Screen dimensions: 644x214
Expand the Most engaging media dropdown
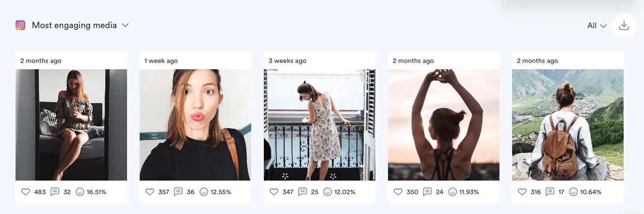125,25
